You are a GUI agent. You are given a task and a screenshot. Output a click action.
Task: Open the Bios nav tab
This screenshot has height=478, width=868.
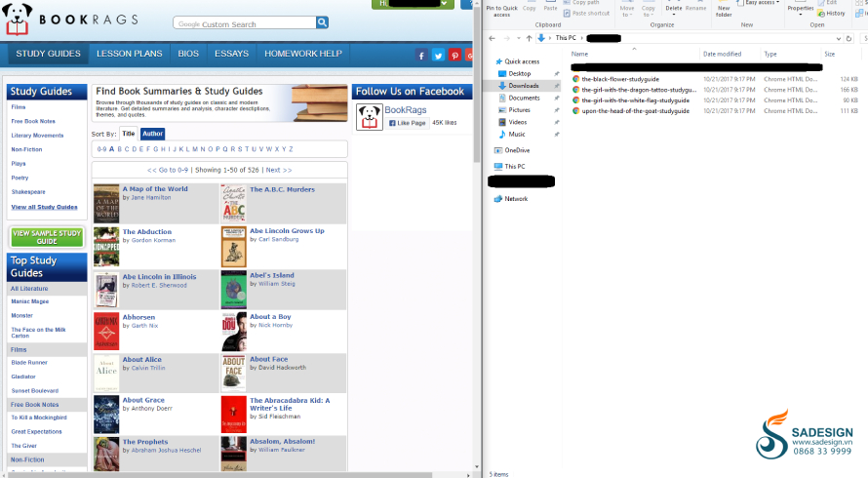pyautogui.click(x=188, y=54)
